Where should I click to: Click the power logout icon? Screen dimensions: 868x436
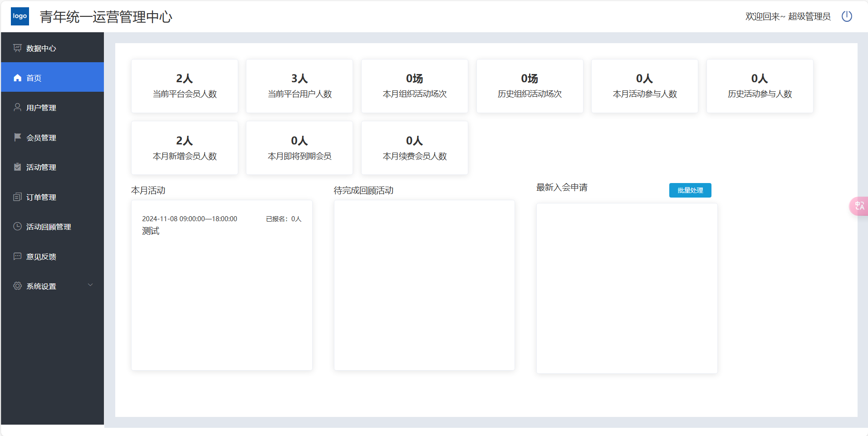[847, 16]
